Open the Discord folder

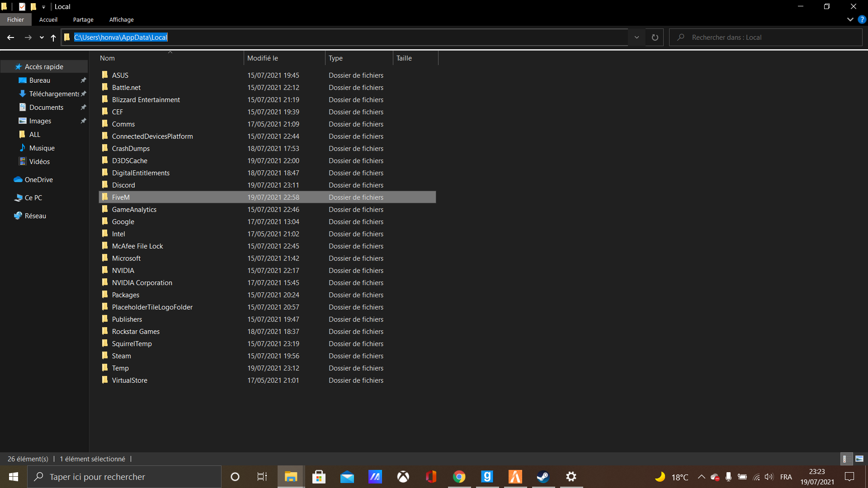(x=123, y=185)
